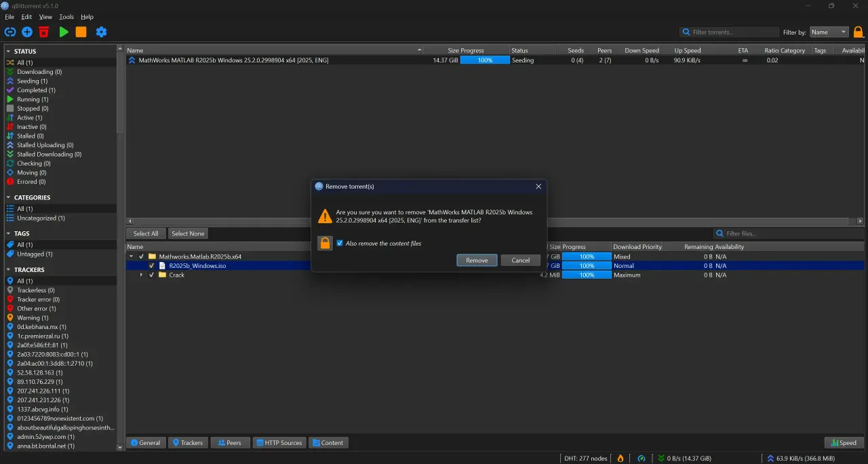Collapse the TAGS sidebar section
Image resolution: width=868 pixels, height=464 pixels.
(x=8, y=233)
